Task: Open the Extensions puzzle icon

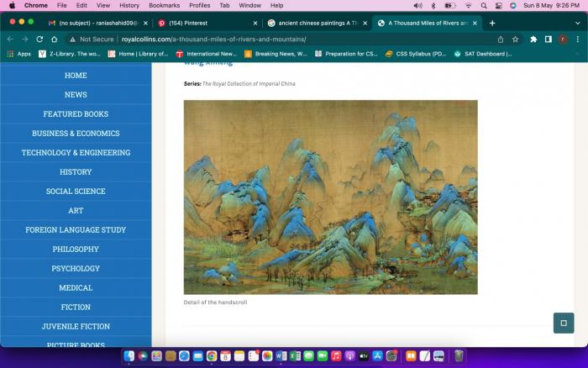Action: tap(533, 39)
